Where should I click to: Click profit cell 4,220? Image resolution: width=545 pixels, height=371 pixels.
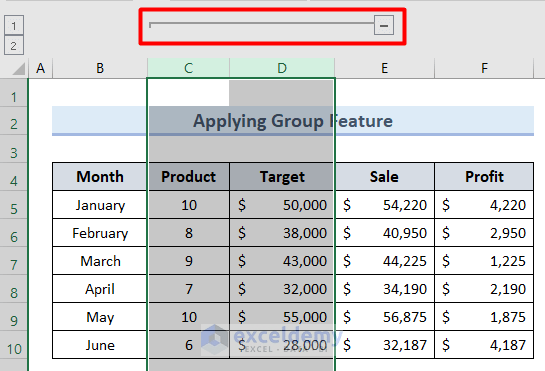coord(484,205)
